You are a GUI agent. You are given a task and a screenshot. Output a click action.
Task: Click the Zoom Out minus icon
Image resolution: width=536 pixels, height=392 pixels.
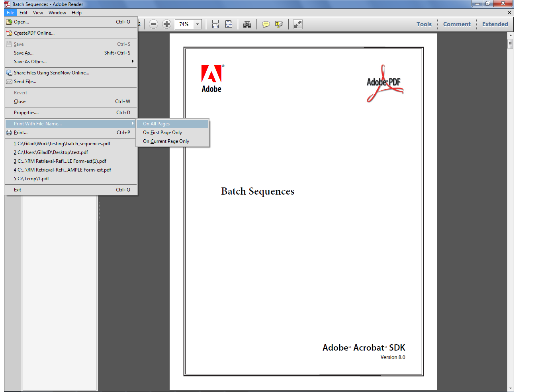point(153,24)
